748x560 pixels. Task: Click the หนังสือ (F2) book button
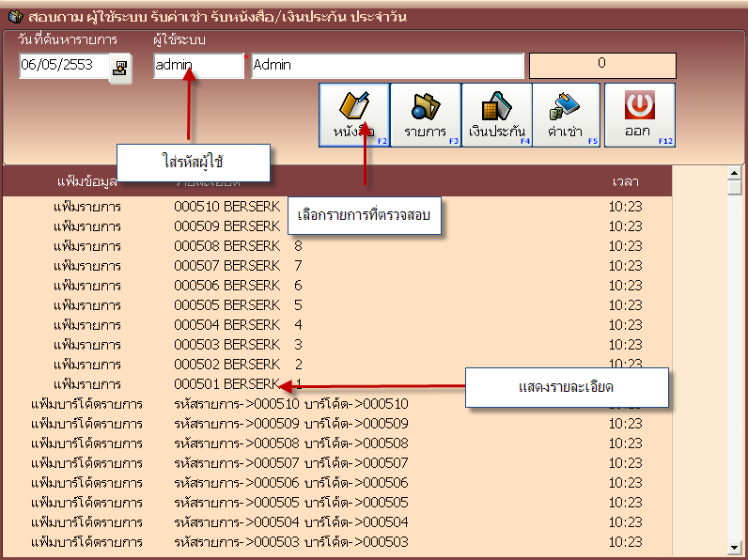point(353,115)
